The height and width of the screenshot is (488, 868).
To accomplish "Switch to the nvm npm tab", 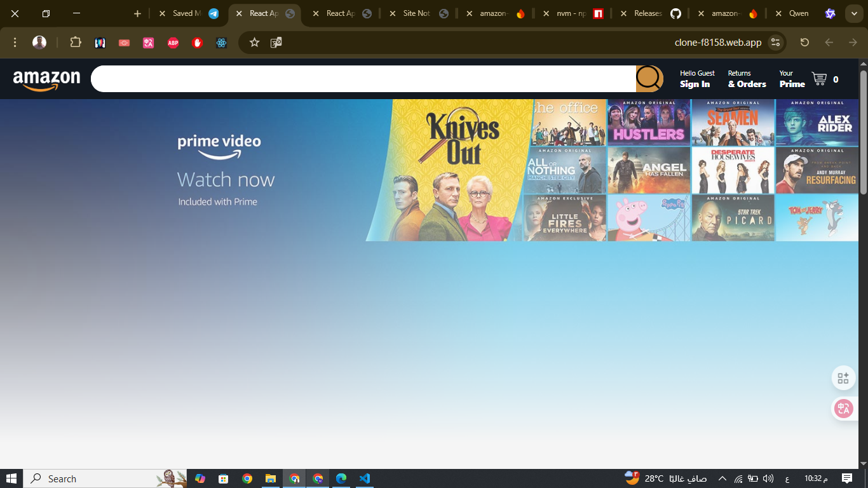I will [573, 13].
